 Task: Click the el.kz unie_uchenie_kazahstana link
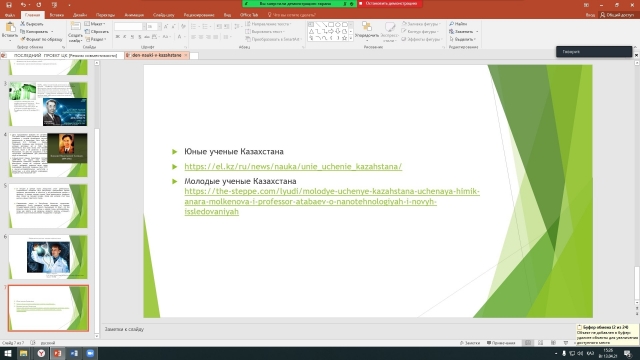pyautogui.click(x=293, y=167)
